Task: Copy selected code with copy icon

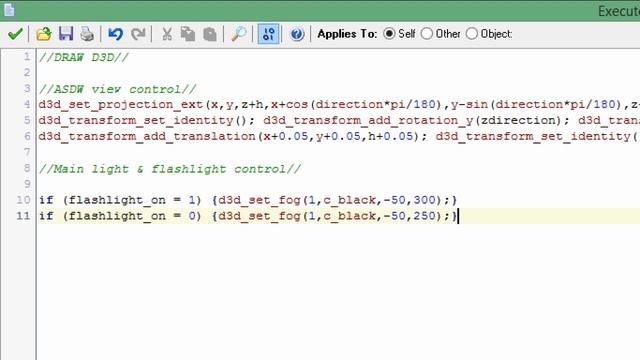Action: tap(188, 34)
